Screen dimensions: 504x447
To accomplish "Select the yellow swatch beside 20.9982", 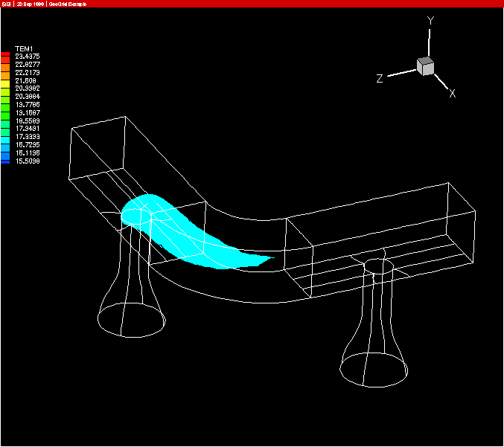I will (x=5, y=89).
